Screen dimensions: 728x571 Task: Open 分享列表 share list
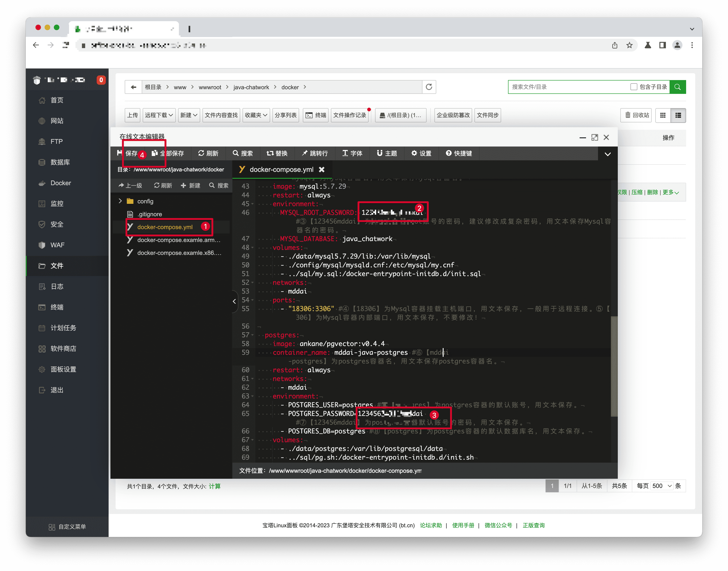[285, 115]
